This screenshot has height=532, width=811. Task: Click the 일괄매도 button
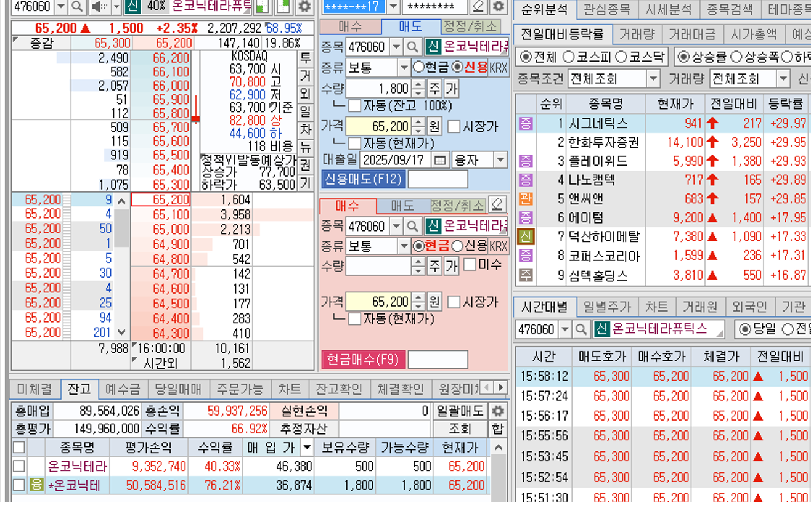(460, 411)
